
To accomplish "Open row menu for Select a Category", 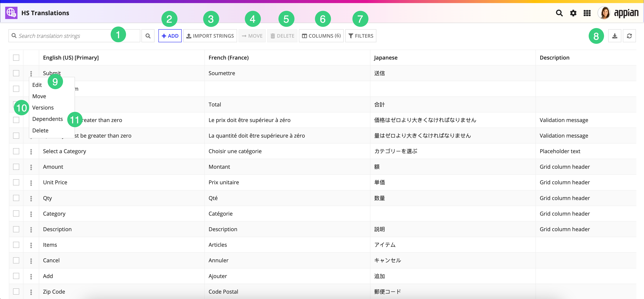I will (x=31, y=151).
